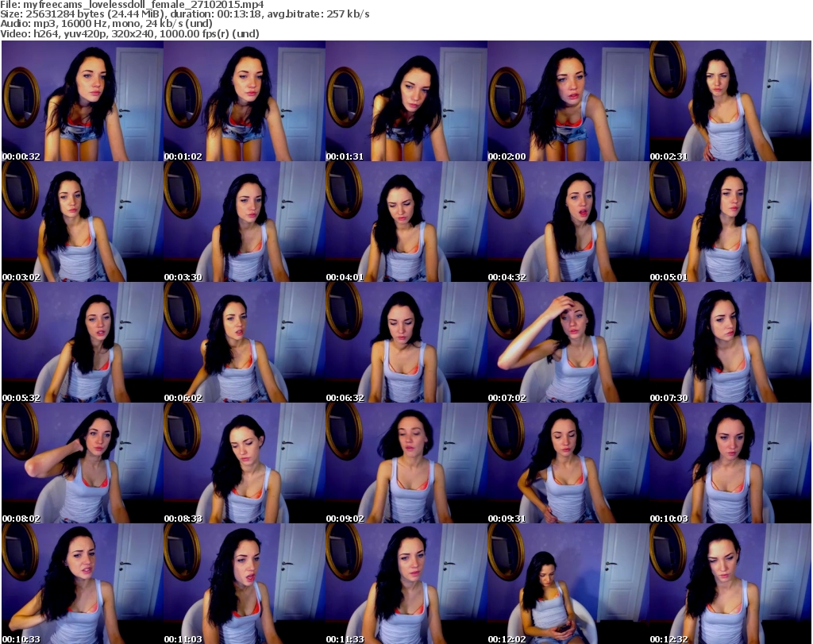The width and height of the screenshot is (813, 644).
Task: Click the thumbnail frame stamped 00:07:30
Action: coord(730,342)
